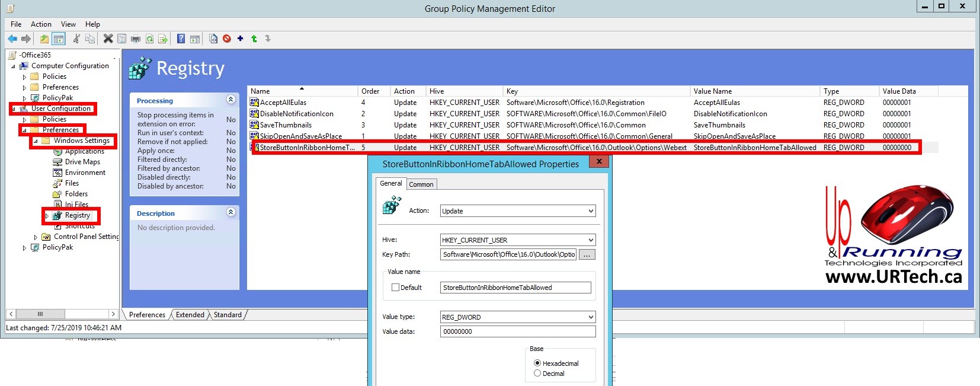Select the Registry node in tree
Image resolution: width=980 pixels, height=386 pixels.
[78, 215]
